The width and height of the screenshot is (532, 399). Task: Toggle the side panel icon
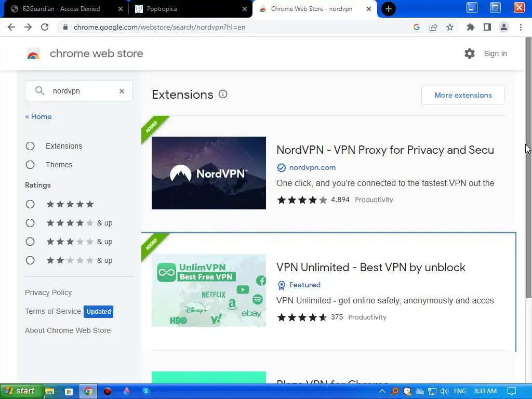tap(487, 27)
